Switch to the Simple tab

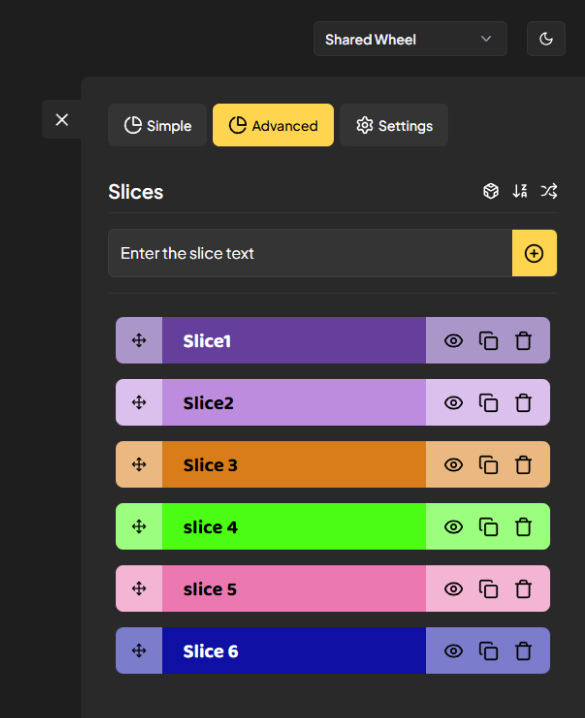(x=157, y=125)
